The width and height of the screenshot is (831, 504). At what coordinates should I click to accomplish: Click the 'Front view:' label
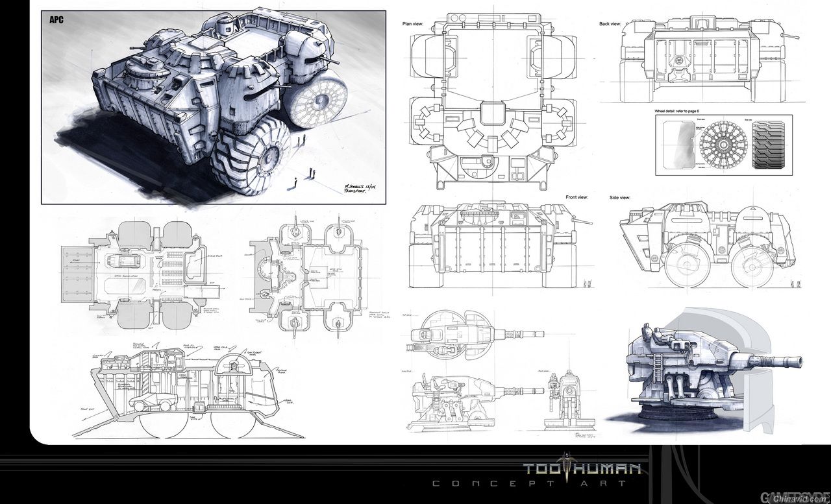(x=577, y=197)
